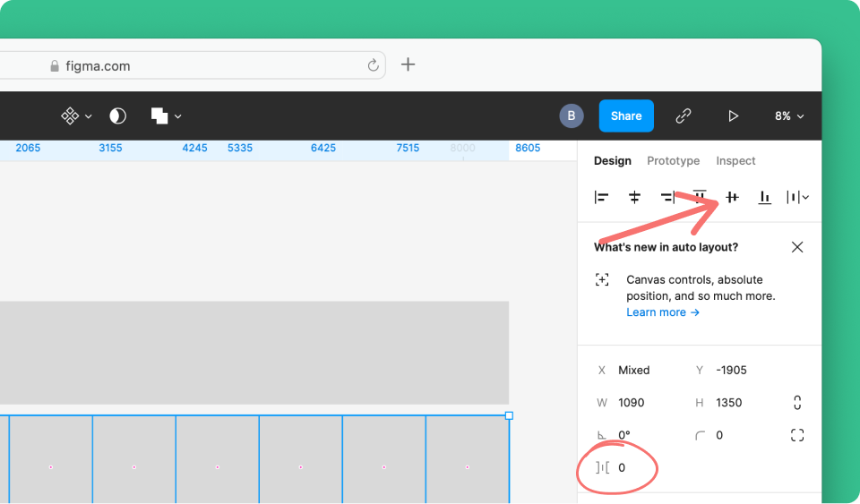Click the ruler value 3155
The image size is (860, 504).
(x=110, y=148)
